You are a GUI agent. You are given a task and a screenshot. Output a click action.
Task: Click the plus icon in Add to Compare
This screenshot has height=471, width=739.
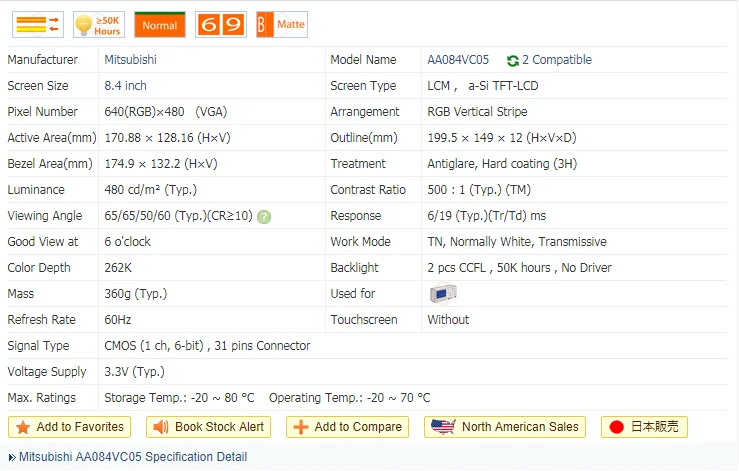pos(301,427)
